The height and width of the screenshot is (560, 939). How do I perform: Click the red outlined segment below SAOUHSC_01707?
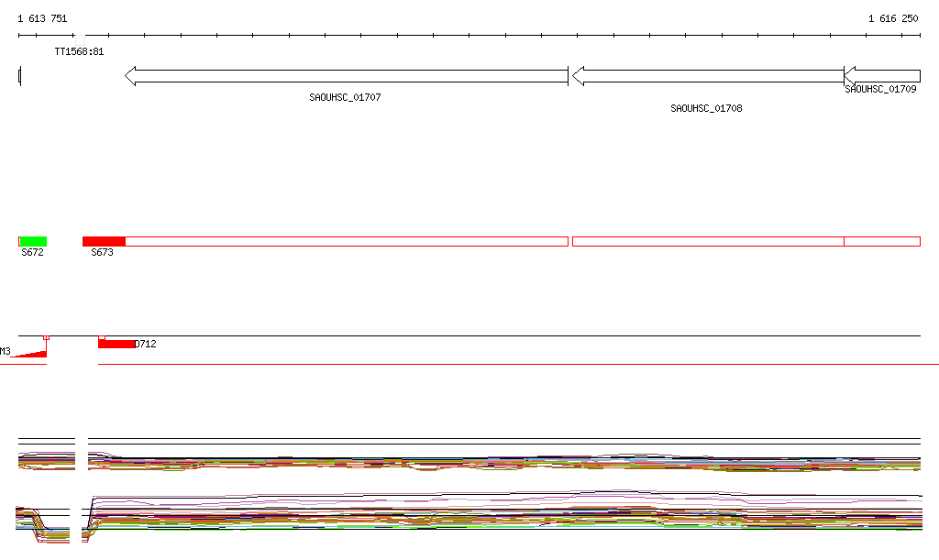347,242
